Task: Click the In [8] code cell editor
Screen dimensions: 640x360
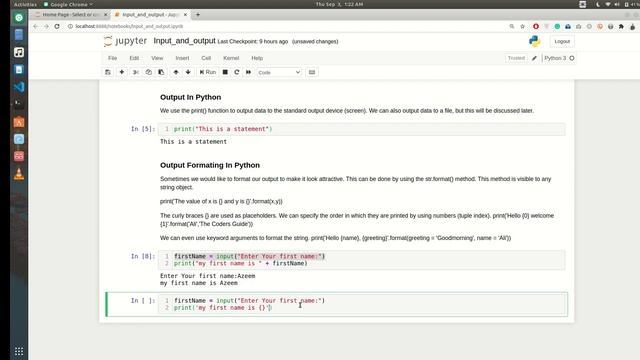Action: [362, 260]
